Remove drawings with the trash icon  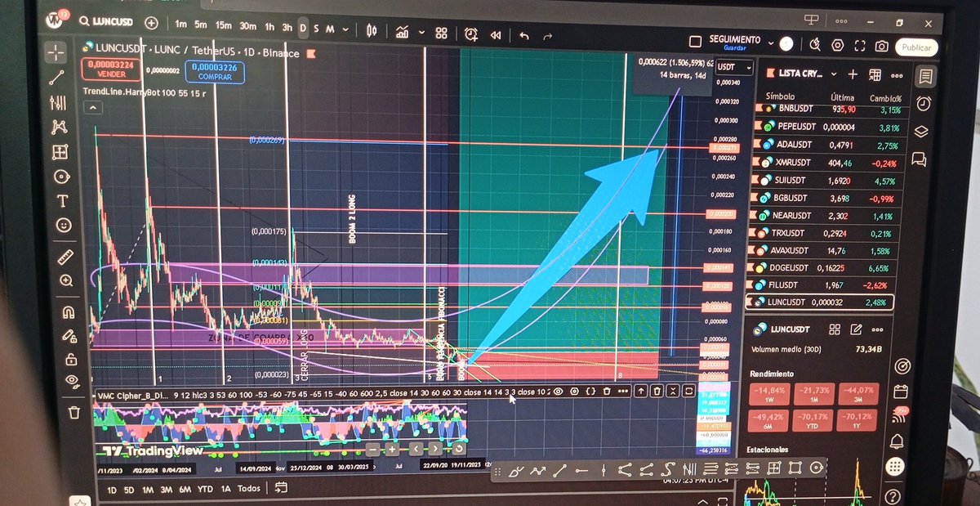click(75, 412)
